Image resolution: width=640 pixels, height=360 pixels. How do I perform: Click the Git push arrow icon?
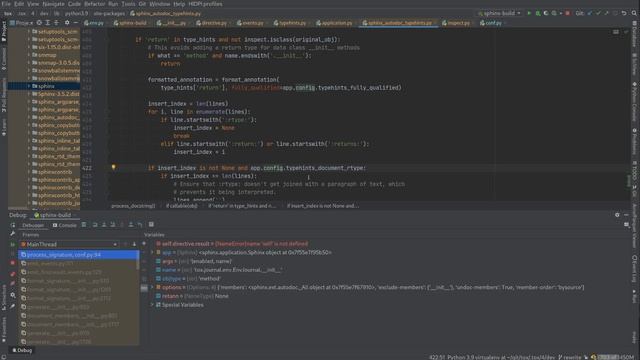(x=606, y=13)
